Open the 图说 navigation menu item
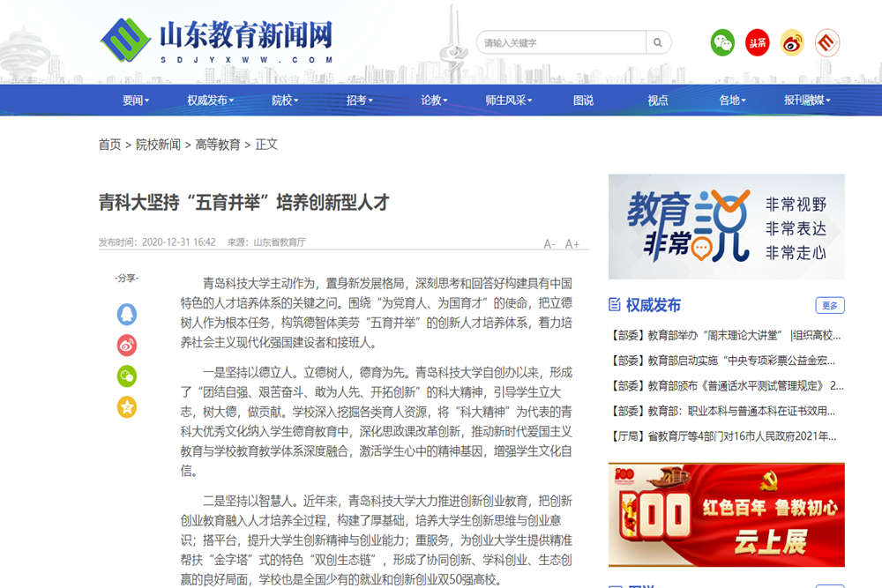This screenshot has width=882, height=588. click(x=583, y=100)
